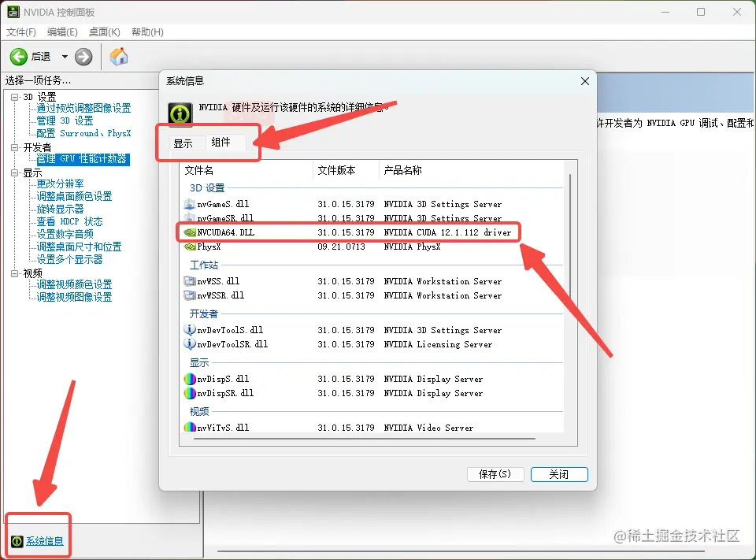The height and width of the screenshot is (560, 756).
Task: Click the 产品名称 column header
Action: [472, 170]
